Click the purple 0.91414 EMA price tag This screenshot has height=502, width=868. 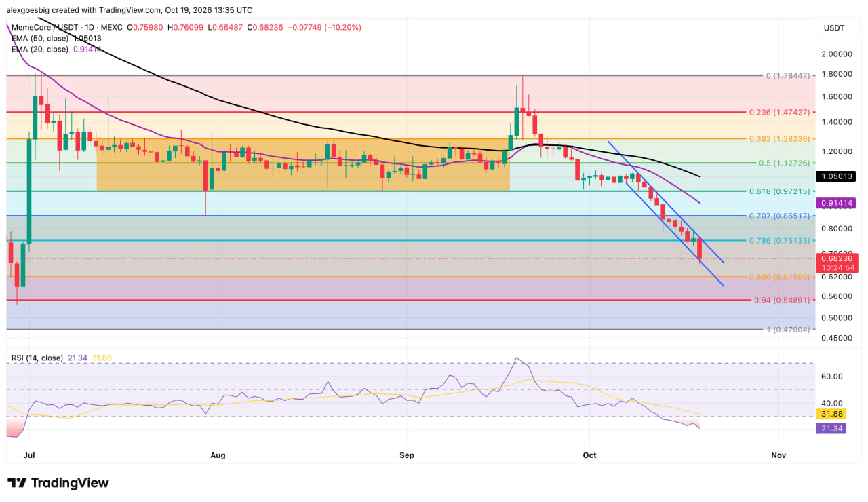coord(836,202)
